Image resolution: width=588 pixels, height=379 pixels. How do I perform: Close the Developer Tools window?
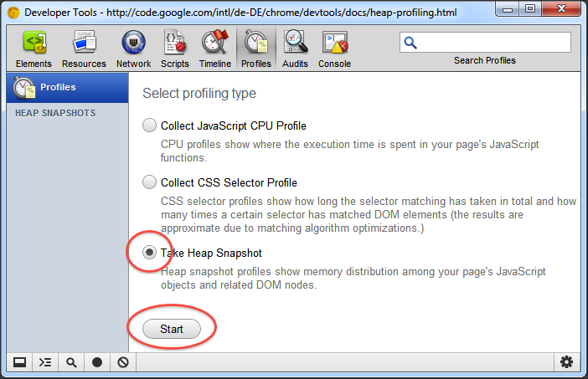tap(561, 9)
